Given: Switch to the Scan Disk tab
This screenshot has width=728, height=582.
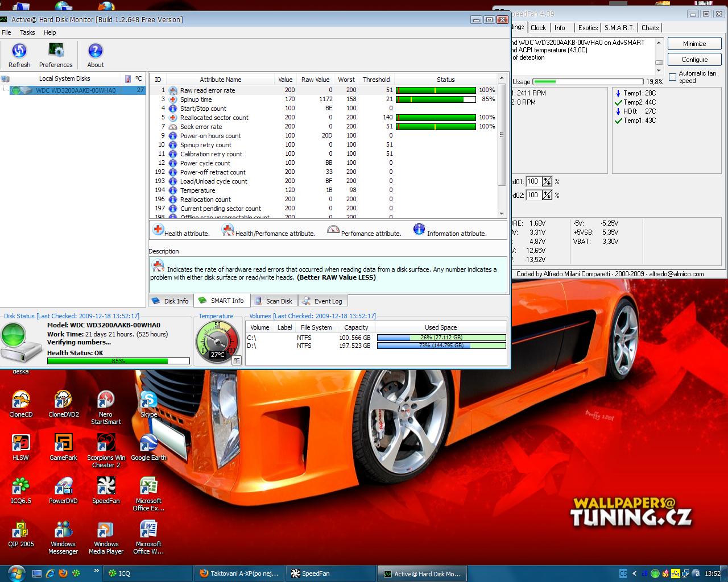Looking at the screenshot, I should pos(274,301).
